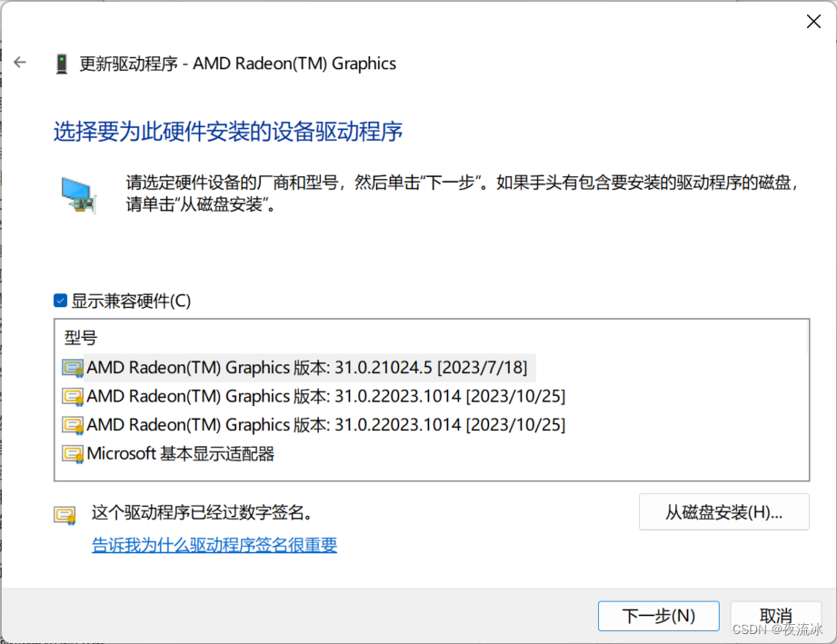837x644 pixels.
Task: Click the monitor and card hardware icon
Action: pyautogui.click(x=78, y=195)
